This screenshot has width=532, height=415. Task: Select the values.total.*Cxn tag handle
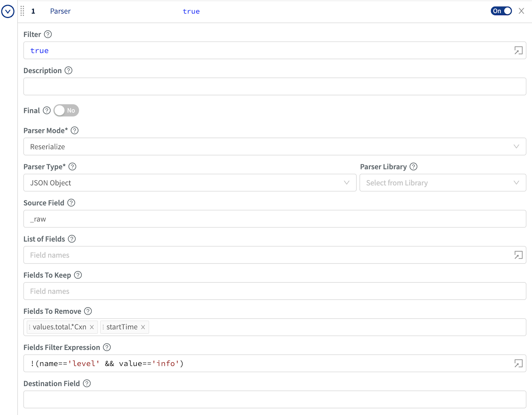pos(30,327)
